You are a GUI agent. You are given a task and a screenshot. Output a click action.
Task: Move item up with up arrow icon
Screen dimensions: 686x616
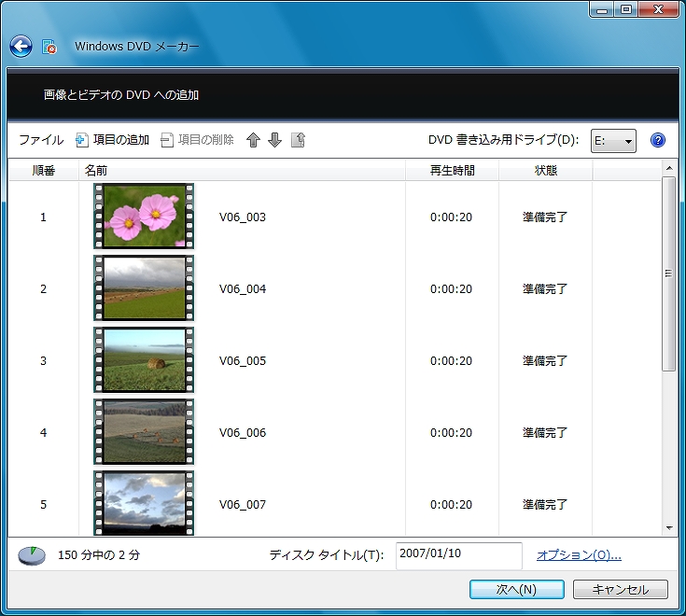pos(253,140)
